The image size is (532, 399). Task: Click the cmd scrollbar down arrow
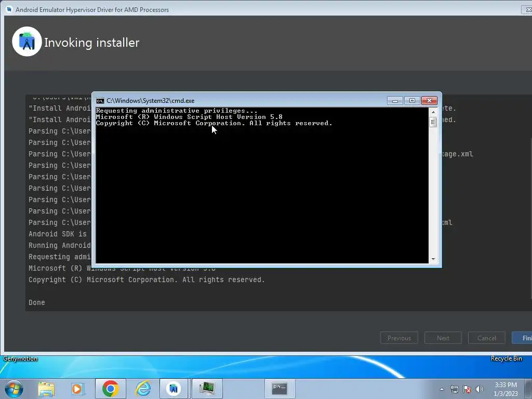(433, 259)
